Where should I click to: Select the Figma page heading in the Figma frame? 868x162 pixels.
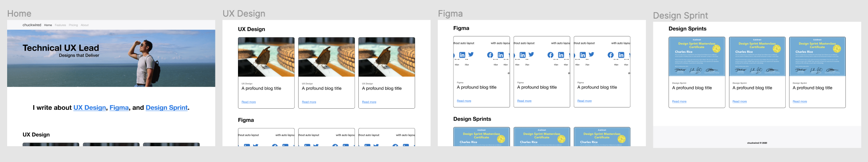pyautogui.click(x=461, y=28)
